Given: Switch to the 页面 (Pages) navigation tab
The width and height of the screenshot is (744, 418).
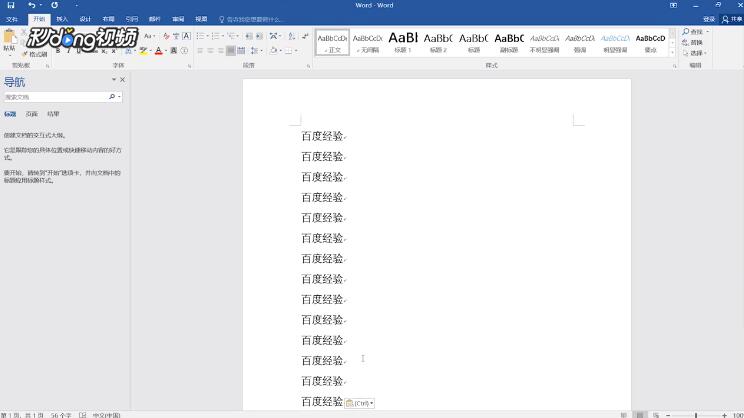Looking at the screenshot, I should [x=32, y=114].
